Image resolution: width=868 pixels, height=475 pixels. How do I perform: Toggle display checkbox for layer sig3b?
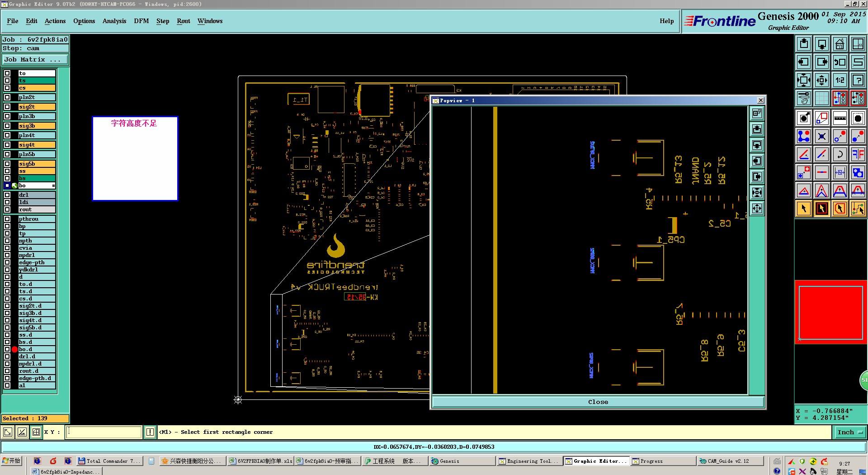click(7, 126)
